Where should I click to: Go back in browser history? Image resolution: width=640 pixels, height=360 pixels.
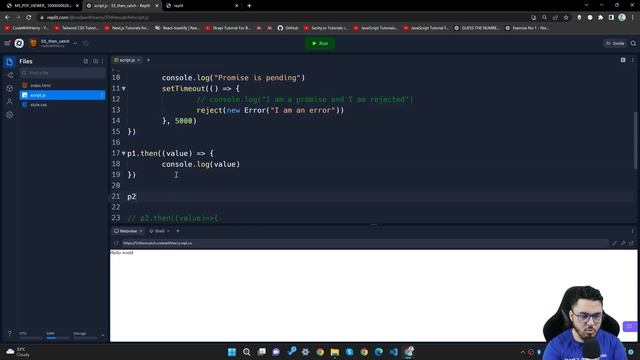(x=7, y=18)
